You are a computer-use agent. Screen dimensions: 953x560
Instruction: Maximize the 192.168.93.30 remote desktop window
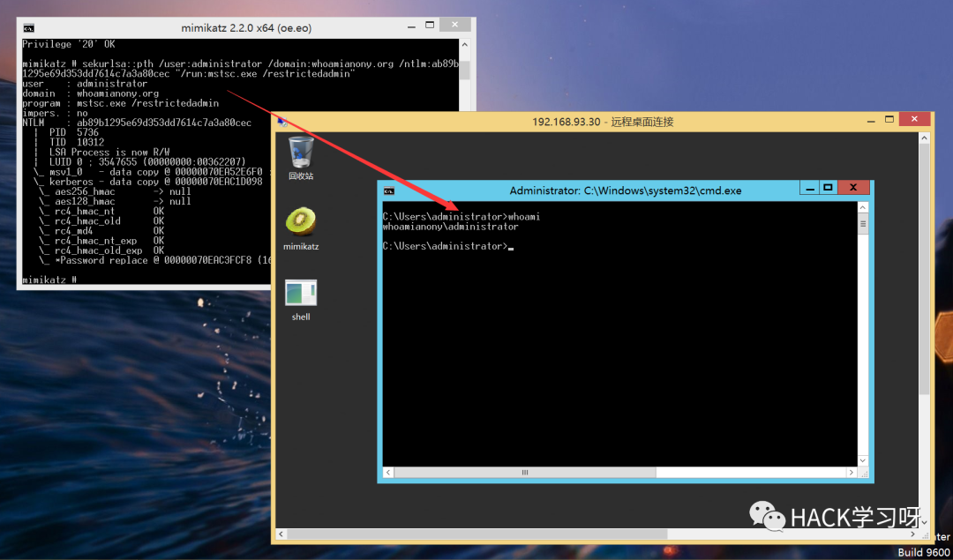[889, 119]
